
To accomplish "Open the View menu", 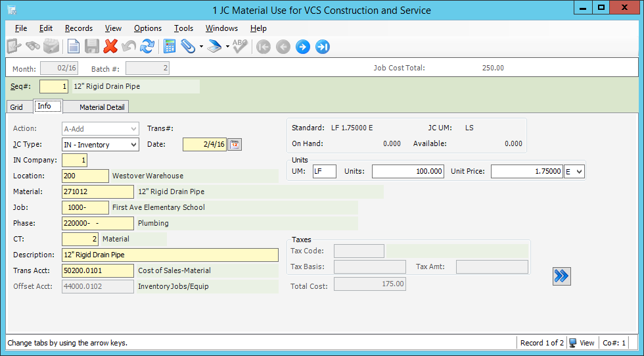I will pos(113,28).
